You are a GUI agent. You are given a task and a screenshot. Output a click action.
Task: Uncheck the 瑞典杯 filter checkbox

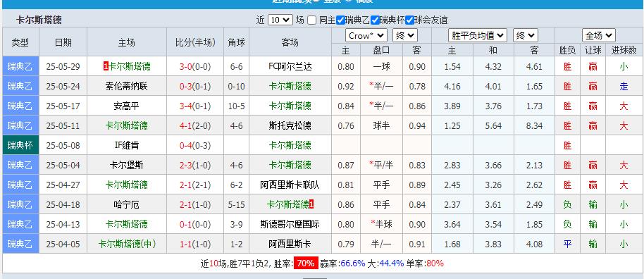(x=375, y=20)
